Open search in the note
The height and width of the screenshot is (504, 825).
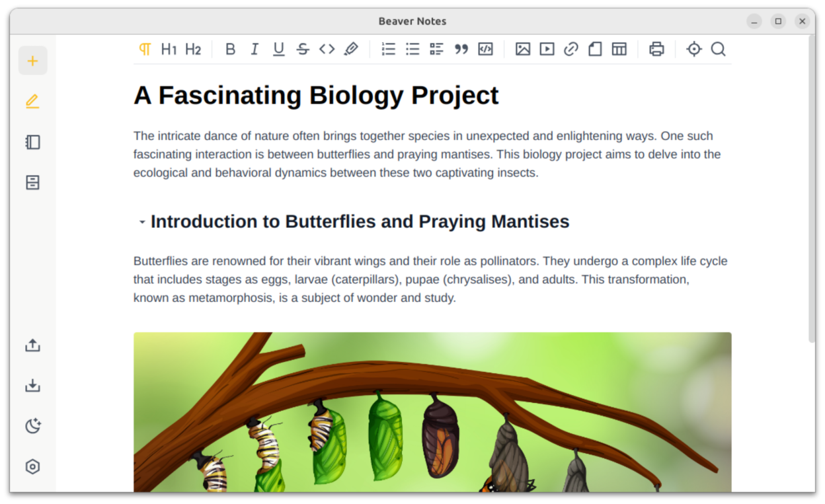coord(718,49)
